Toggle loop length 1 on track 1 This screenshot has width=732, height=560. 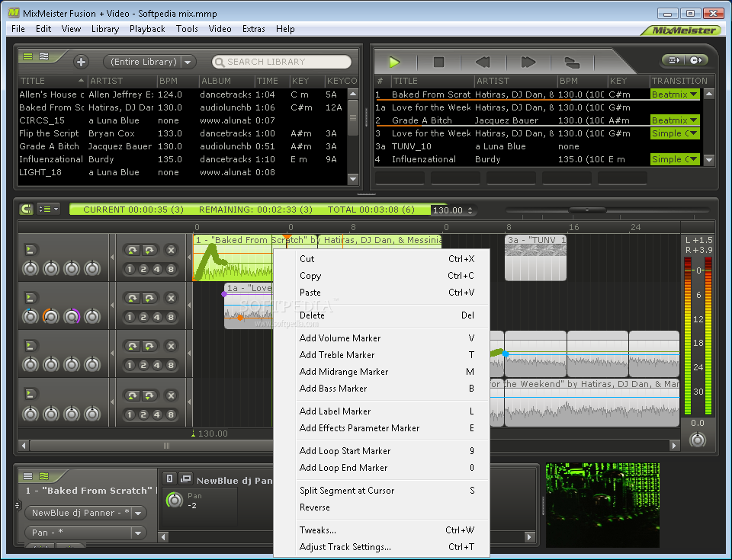click(x=130, y=269)
